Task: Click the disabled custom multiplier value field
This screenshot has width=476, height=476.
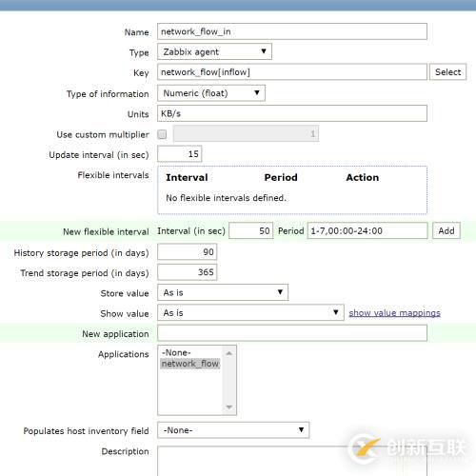Action: pyautogui.click(x=246, y=133)
